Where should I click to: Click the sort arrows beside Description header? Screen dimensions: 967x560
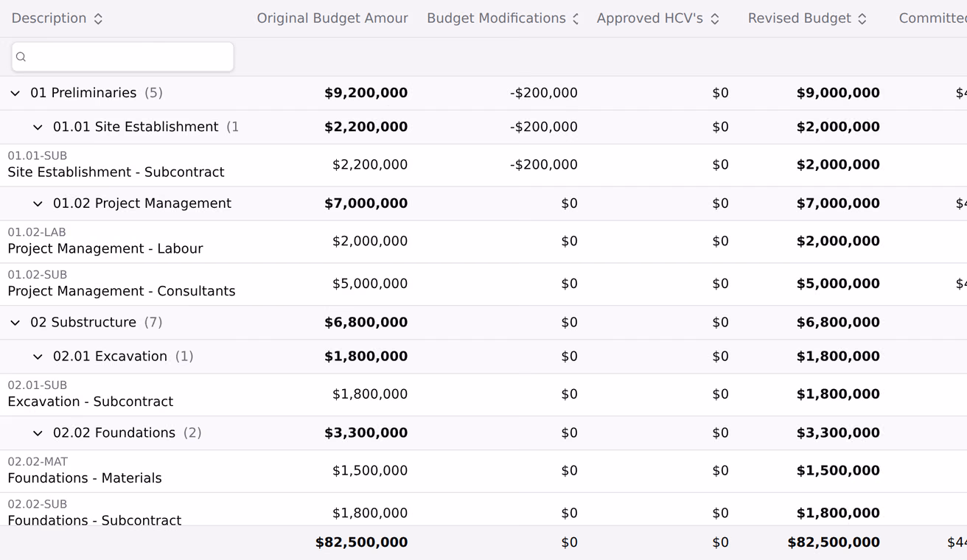tap(98, 19)
